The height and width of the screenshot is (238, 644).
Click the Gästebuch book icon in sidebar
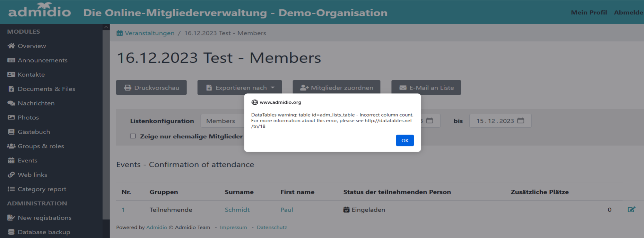pos(11,132)
